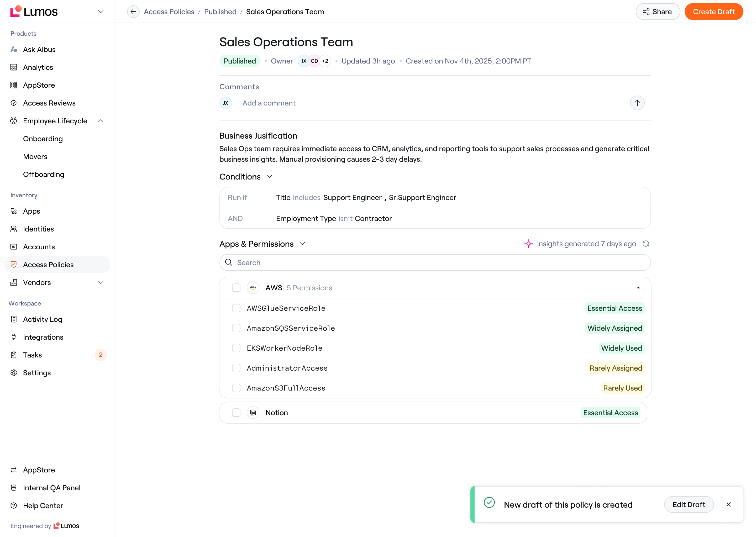Click the Rarely Assigned tag on AdministratorAccess
The height and width of the screenshot is (537, 756).
pos(616,368)
